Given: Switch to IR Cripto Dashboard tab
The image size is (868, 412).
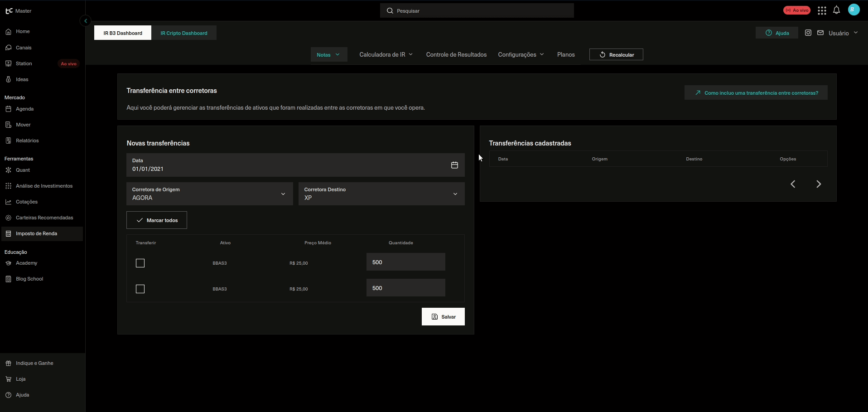Looking at the screenshot, I should click(184, 33).
